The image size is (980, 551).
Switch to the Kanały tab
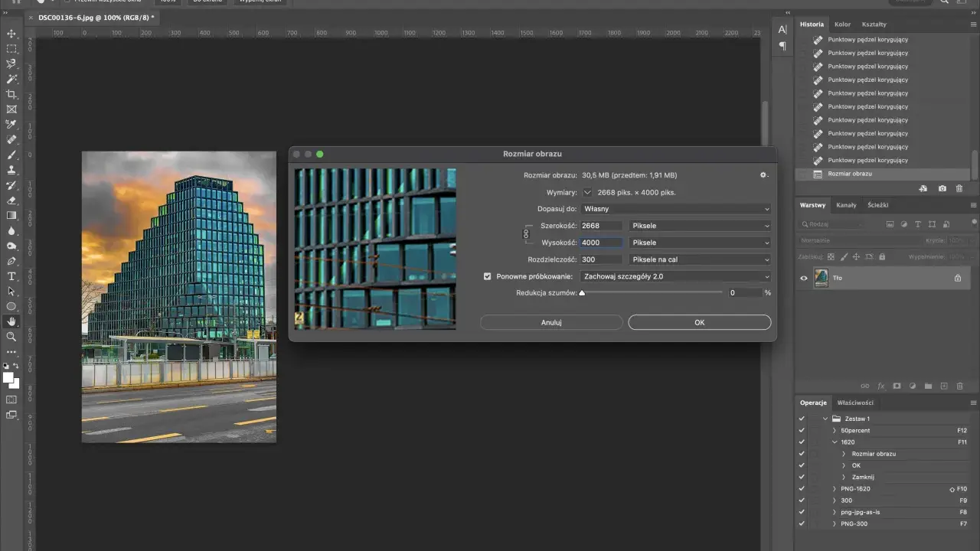(846, 205)
